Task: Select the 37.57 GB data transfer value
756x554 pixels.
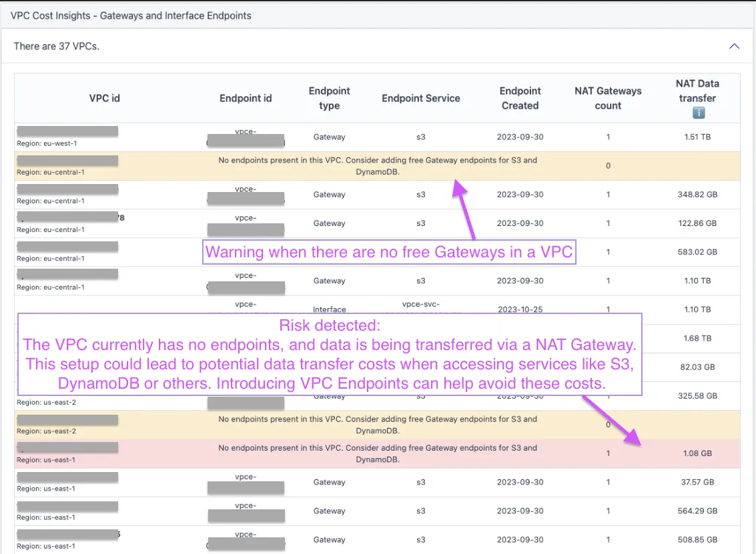Action: pos(698,482)
